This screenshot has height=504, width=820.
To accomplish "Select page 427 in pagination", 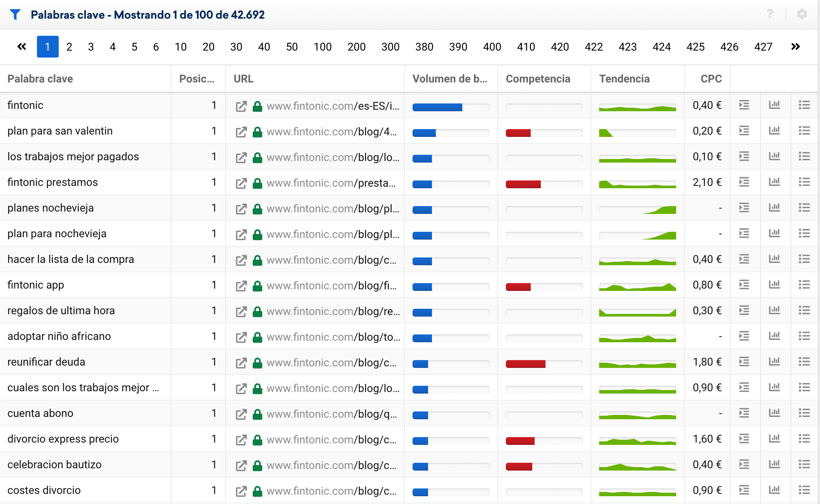I will [x=763, y=47].
